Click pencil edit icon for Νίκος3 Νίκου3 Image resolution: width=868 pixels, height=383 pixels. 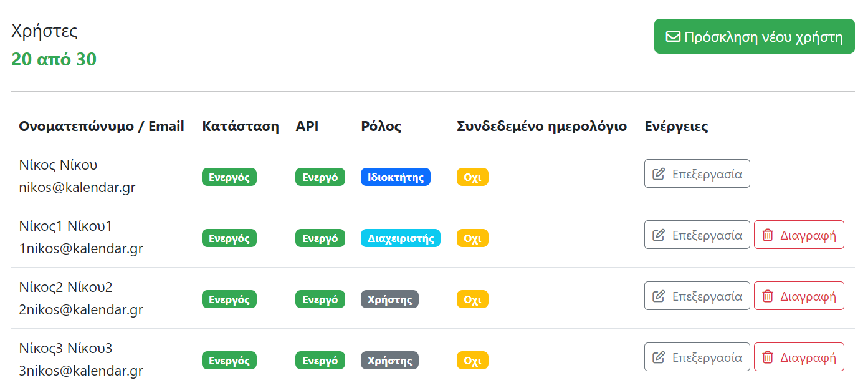click(x=659, y=357)
